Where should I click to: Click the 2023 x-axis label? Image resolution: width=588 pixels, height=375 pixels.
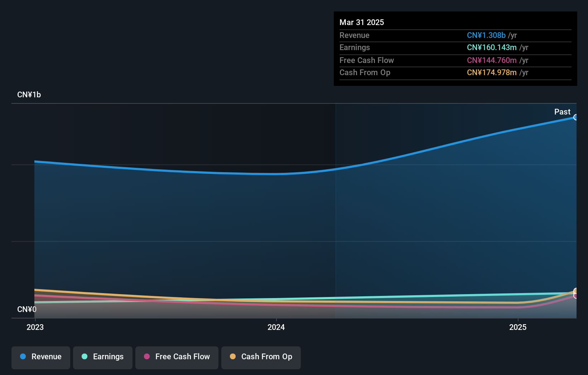[35, 327]
